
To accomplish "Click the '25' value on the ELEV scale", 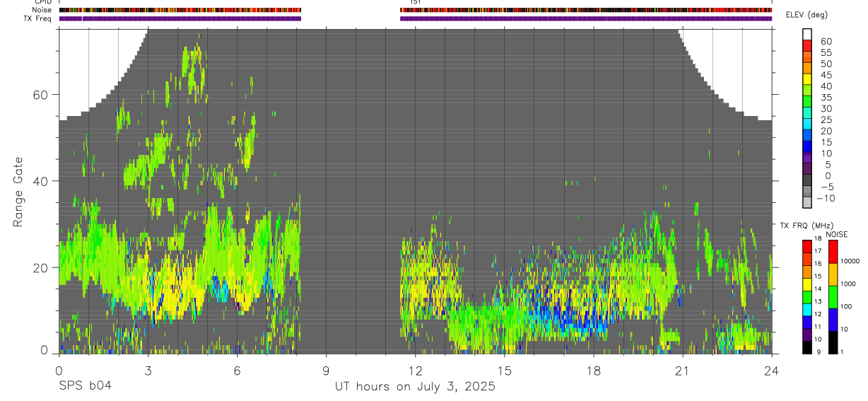I will point(826,120).
